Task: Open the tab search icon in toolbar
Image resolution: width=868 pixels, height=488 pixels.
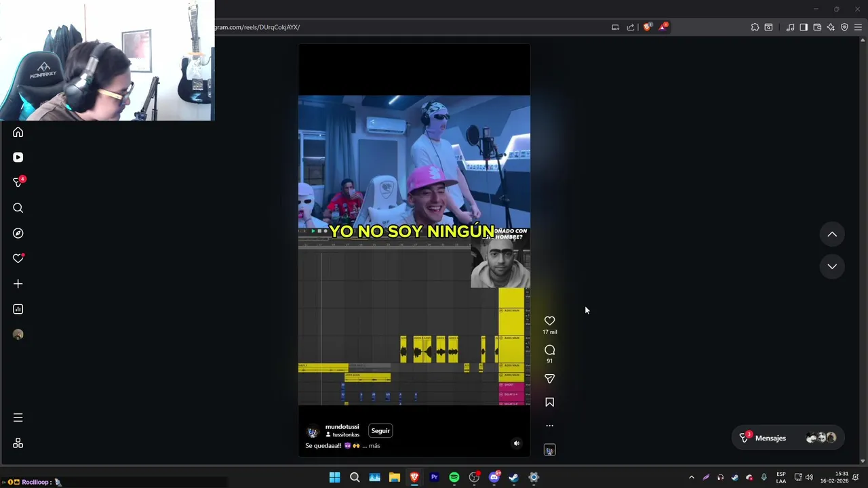Action: (x=768, y=27)
